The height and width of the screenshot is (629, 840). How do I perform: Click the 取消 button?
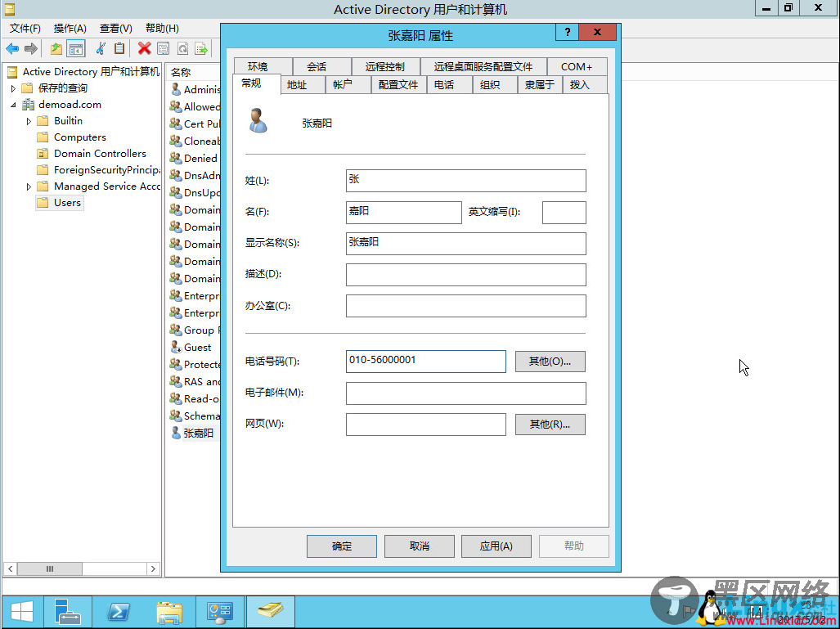(x=420, y=546)
